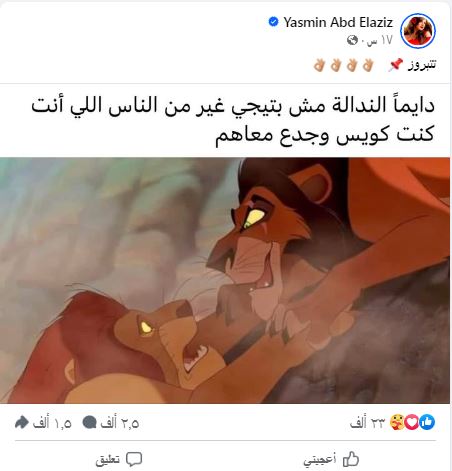
Task: Open the Lion King Scar and Mufasa image
Action: [225, 280]
